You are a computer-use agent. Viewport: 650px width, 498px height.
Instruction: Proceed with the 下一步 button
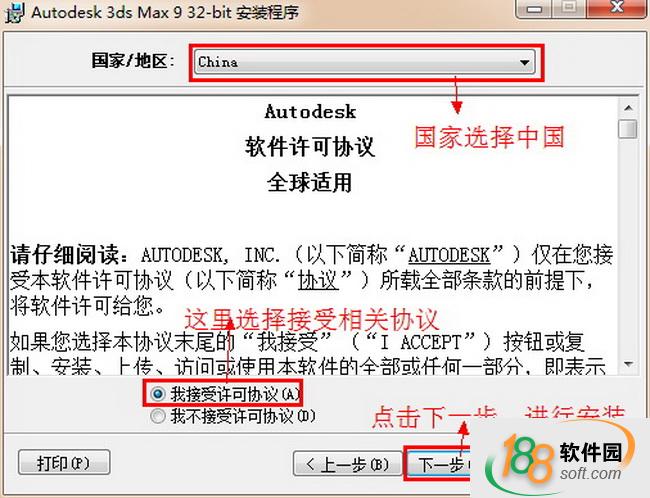(x=439, y=464)
